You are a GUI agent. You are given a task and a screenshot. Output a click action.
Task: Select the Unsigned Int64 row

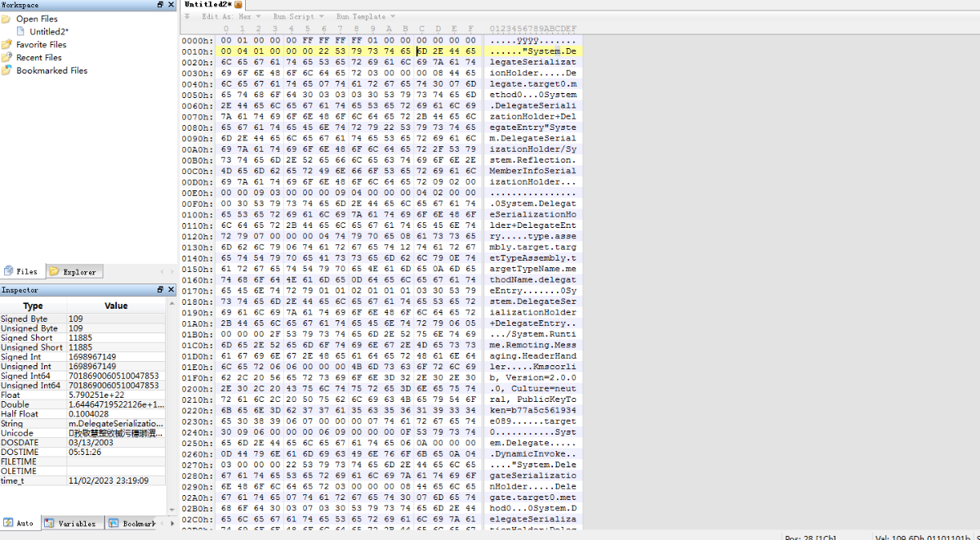click(x=83, y=385)
